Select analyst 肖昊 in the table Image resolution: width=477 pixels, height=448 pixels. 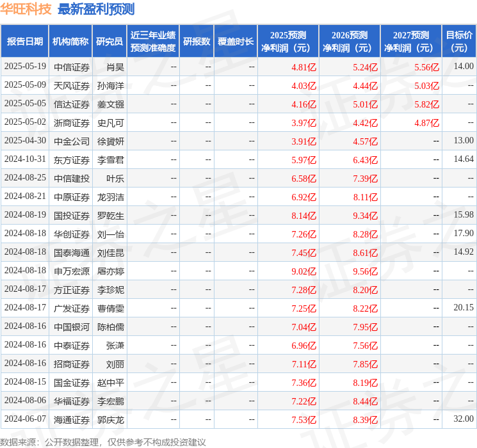pyautogui.click(x=115, y=67)
